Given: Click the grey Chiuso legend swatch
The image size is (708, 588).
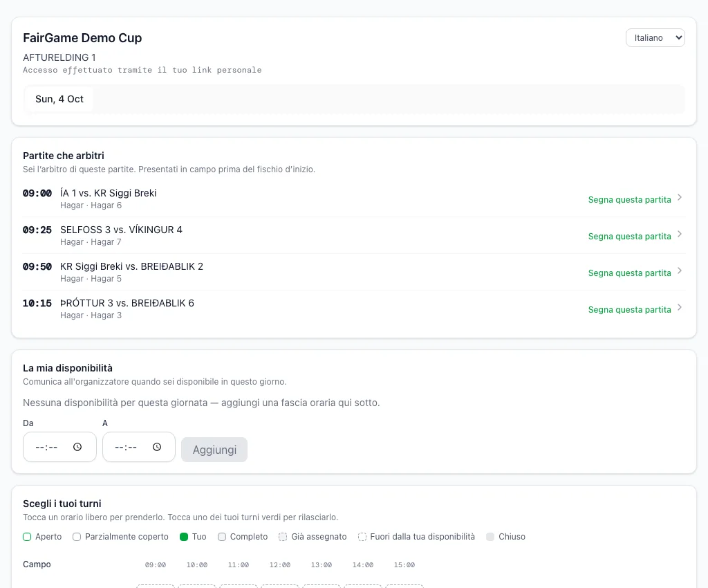Looking at the screenshot, I should [x=490, y=537].
